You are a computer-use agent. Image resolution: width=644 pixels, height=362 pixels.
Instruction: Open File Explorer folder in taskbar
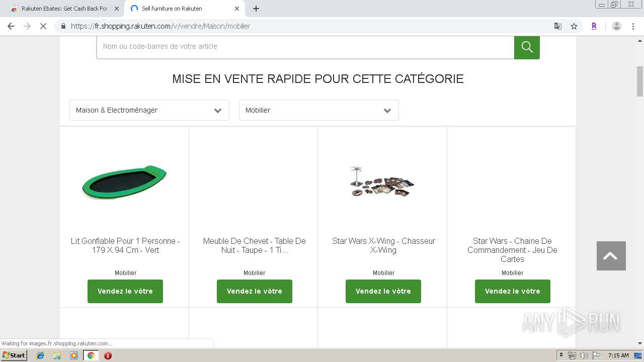[x=57, y=355]
